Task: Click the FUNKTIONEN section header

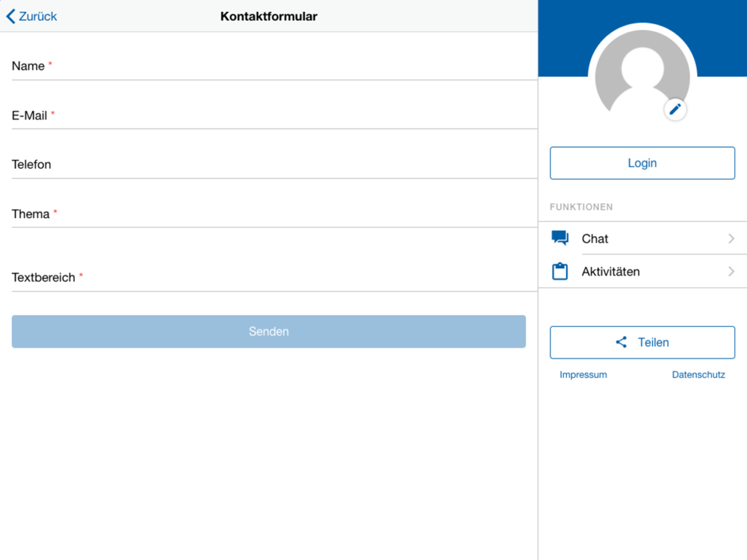Action: tap(581, 207)
